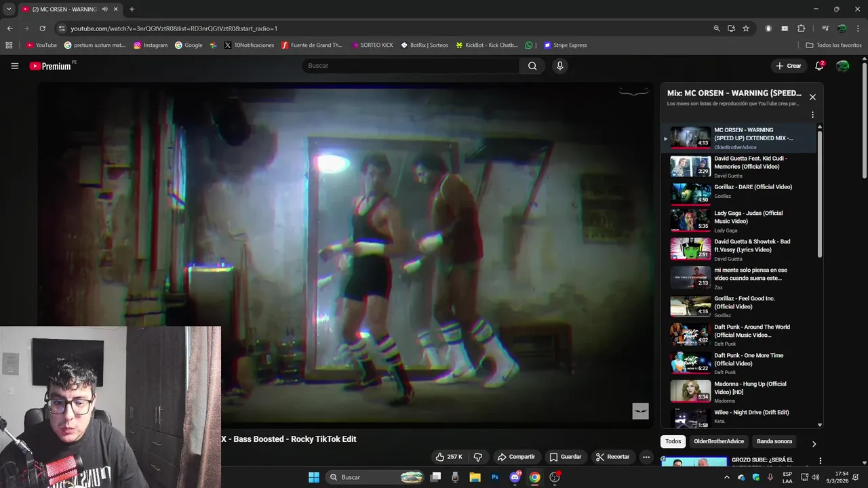Play Gorillaz DARE from the mix
Image resolution: width=868 pixels, height=488 pixels.
coord(741,194)
